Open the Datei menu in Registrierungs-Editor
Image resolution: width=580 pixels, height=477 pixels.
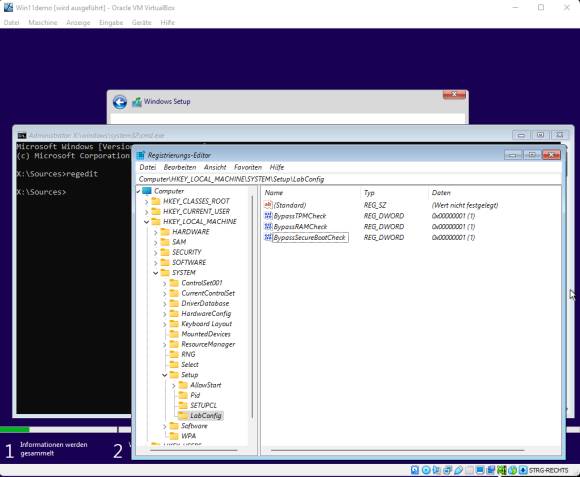click(x=148, y=167)
